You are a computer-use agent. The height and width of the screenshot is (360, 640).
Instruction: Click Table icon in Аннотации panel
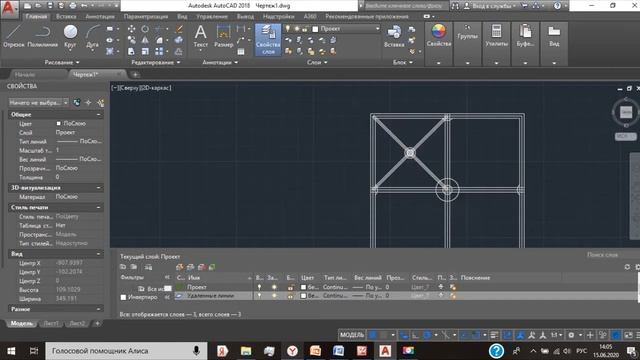coord(241,51)
